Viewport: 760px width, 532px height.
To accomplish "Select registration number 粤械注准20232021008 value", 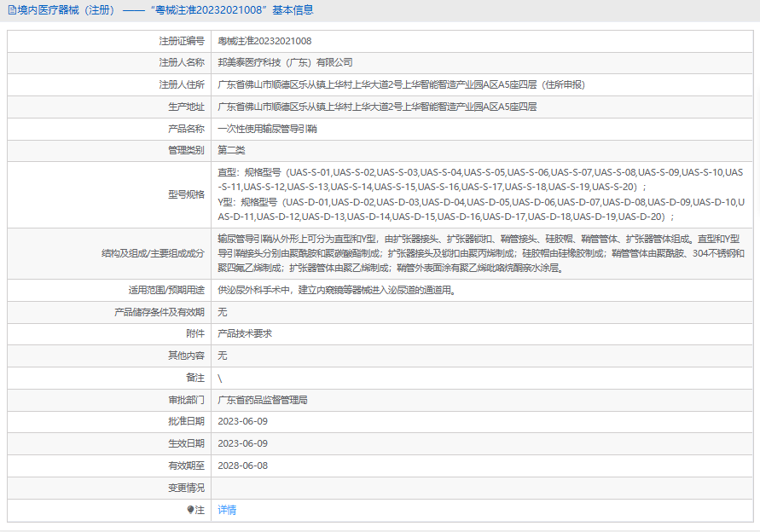I will 264,41.
